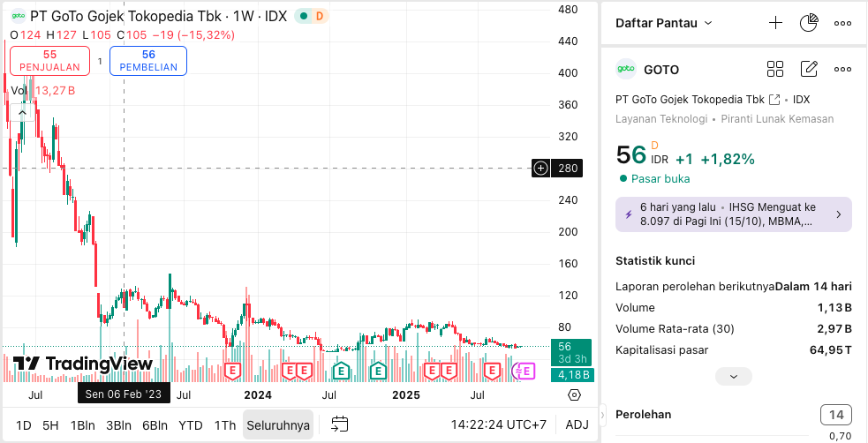This screenshot has width=868, height=443.
Task: Click the Statistik kunci heading
Action: pyautogui.click(x=655, y=261)
